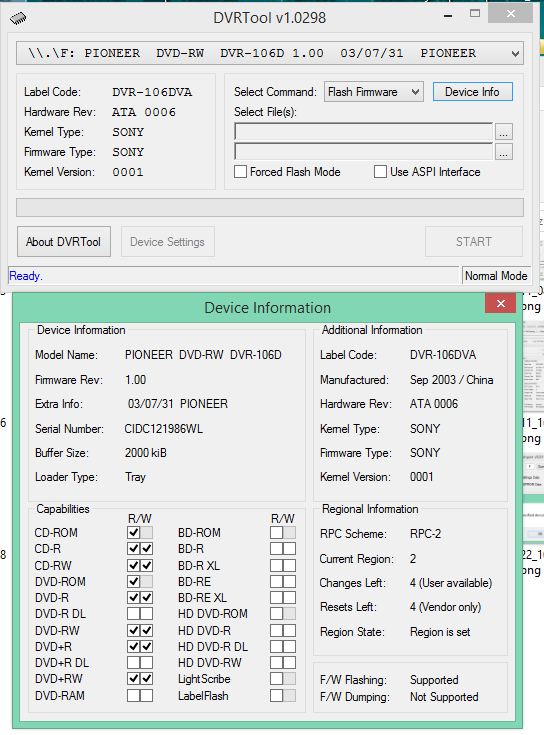Minimize the DVRTool window
The height and width of the screenshot is (735, 544).
pos(448,16)
